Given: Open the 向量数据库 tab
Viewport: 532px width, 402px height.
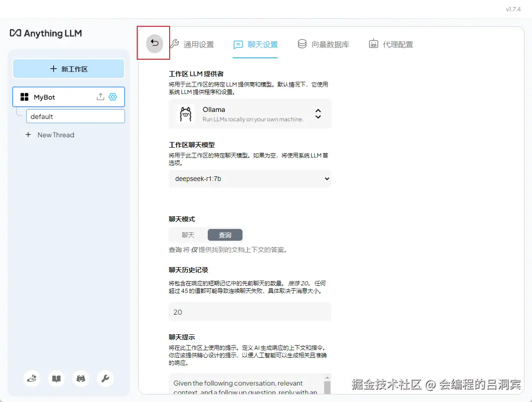Looking at the screenshot, I should pos(323,45).
